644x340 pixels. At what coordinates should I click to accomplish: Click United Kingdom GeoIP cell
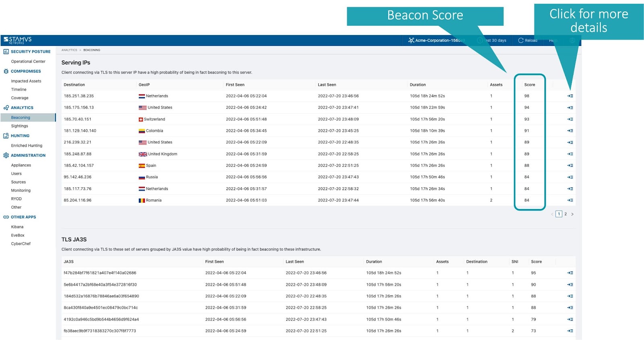pos(158,154)
